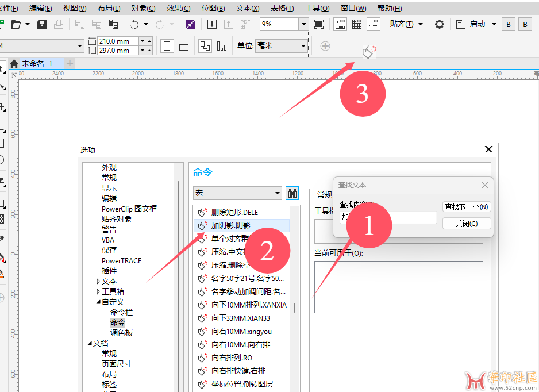
Task: Collapse the 文档 tree node
Action: point(90,343)
